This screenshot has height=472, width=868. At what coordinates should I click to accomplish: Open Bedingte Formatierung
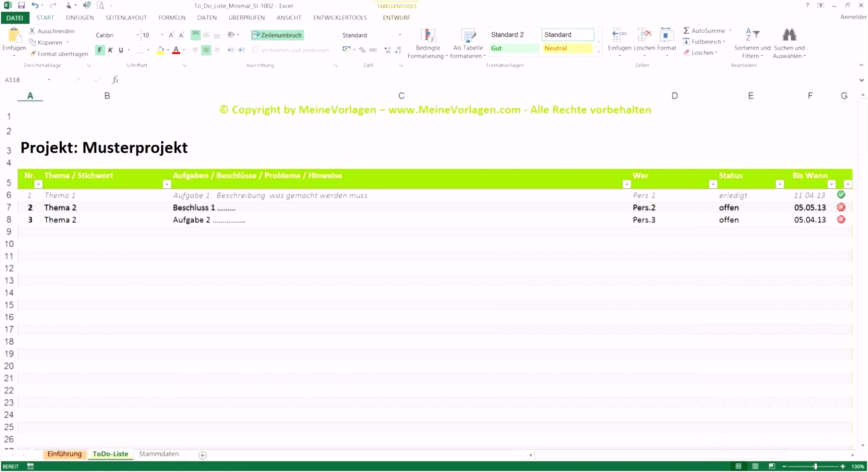[427, 44]
